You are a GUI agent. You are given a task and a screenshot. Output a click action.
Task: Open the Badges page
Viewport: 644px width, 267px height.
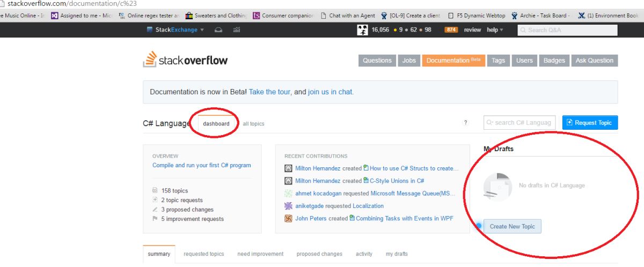(x=554, y=61)
